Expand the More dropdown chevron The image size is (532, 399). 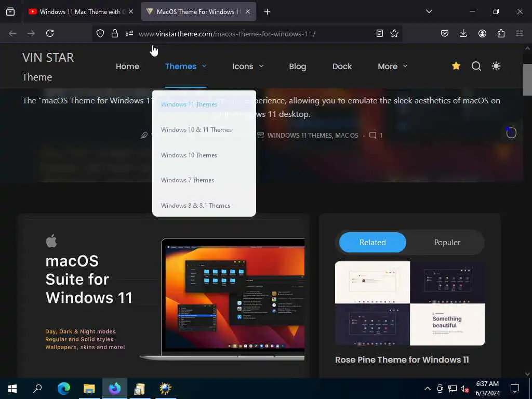pos(405,66)
